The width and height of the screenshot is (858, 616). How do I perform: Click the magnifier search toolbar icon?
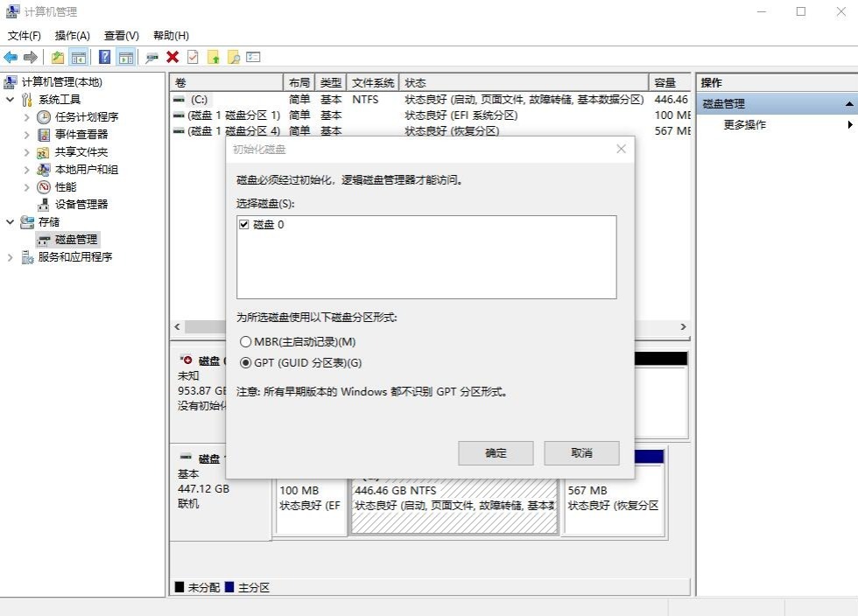click(233, 57)
